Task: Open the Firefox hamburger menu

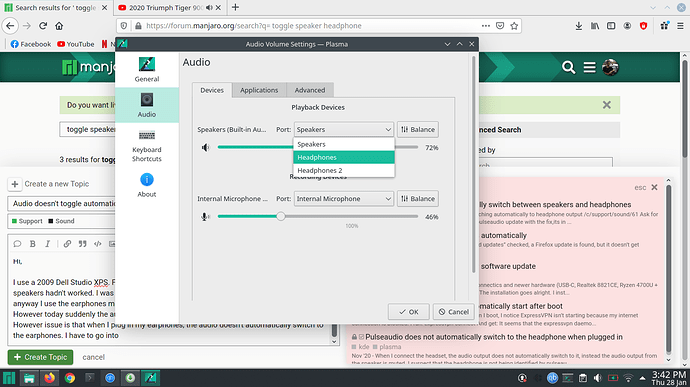Action: pyautogui.click(x=680, y=26)
